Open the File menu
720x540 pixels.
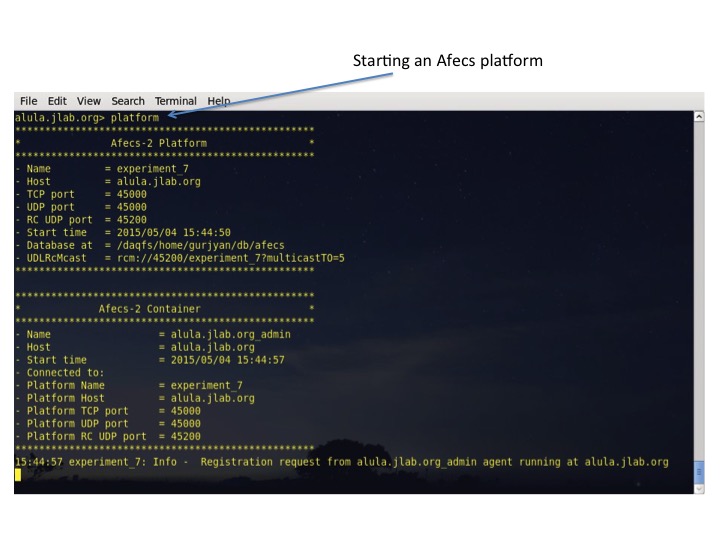point(28,101)
